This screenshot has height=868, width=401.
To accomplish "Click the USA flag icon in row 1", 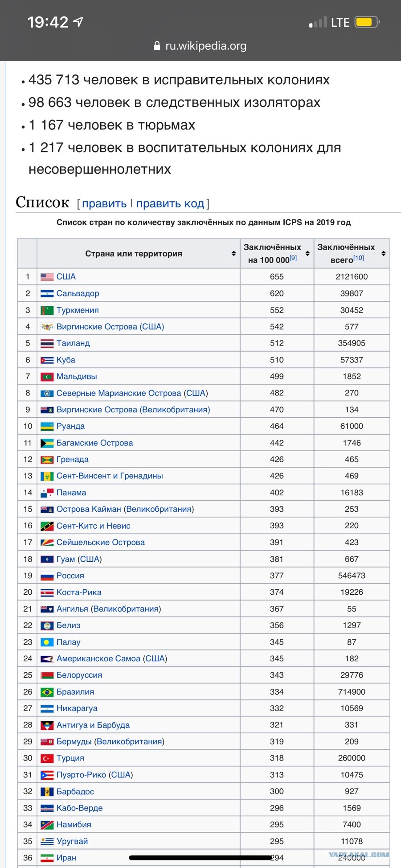I will [x=47, y=277].
